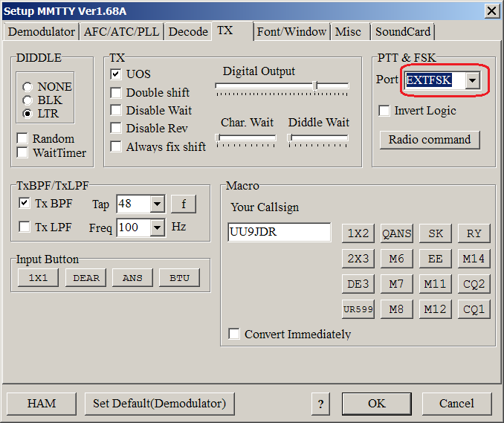Open the PTT Port dropdown arrow
Screen dimensions: 504x423
(x=472, y=80)
